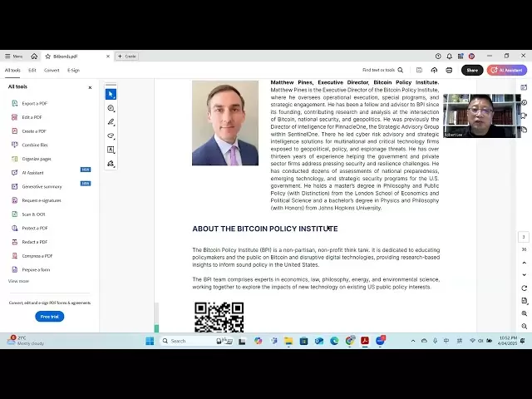The height and width of the screenshot is (399, 532).
Task: Click the Home icon
Action: (x=34, y=57)
